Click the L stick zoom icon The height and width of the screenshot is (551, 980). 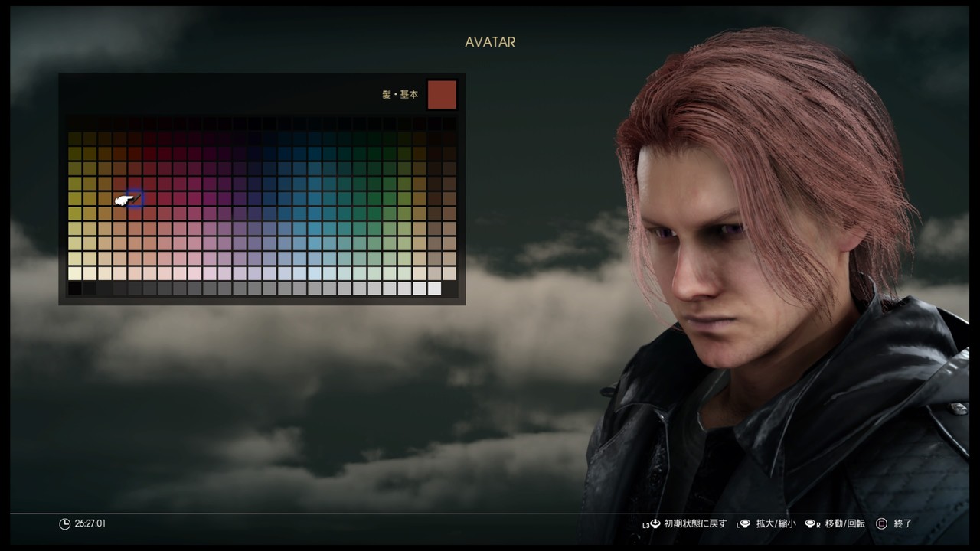(743, 524)
